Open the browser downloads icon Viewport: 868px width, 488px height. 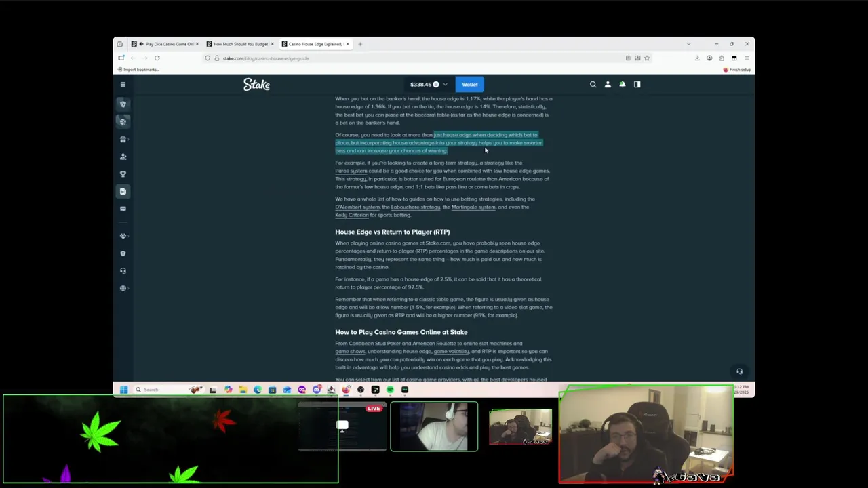(x=697, y=58)
